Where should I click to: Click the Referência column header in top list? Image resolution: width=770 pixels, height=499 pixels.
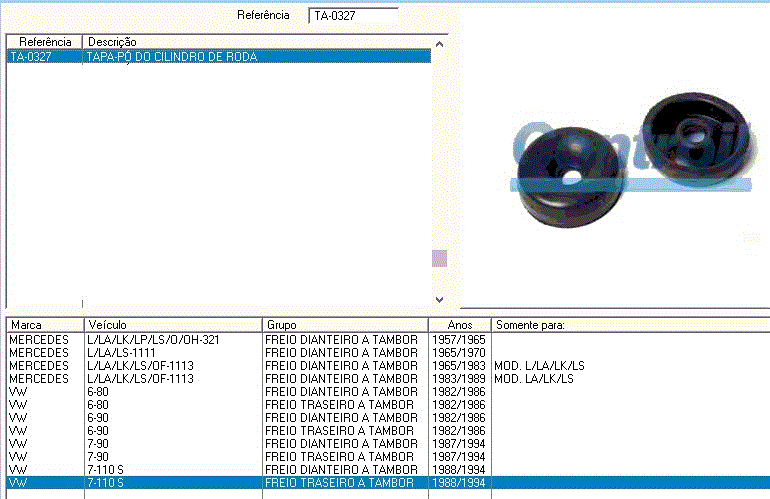pos(45,41)
